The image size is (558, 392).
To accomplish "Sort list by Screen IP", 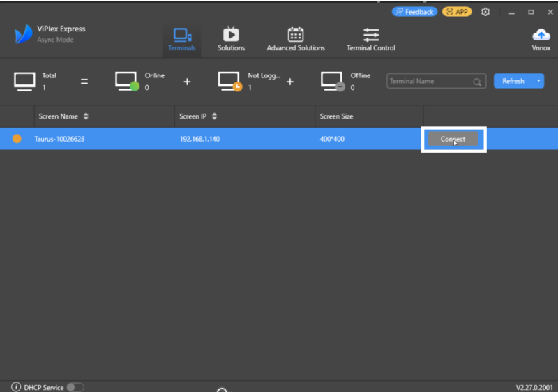I will (x=214, y=116).
